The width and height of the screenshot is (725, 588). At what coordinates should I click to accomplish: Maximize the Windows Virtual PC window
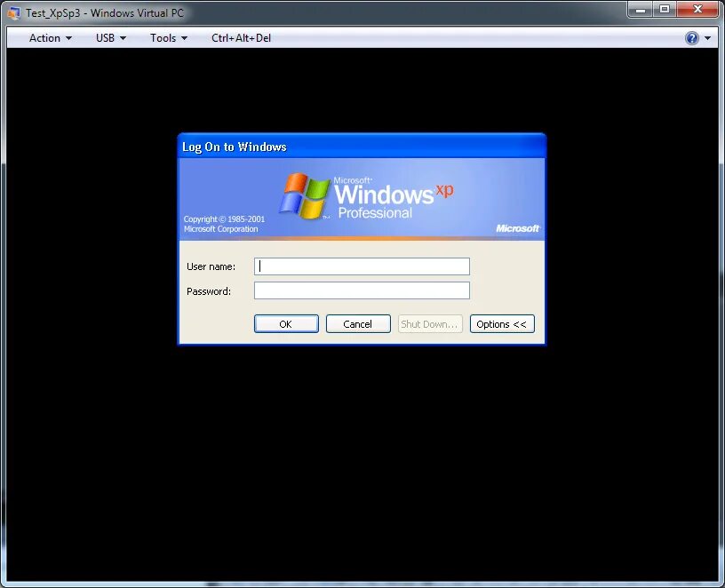[x=665, y=9]
